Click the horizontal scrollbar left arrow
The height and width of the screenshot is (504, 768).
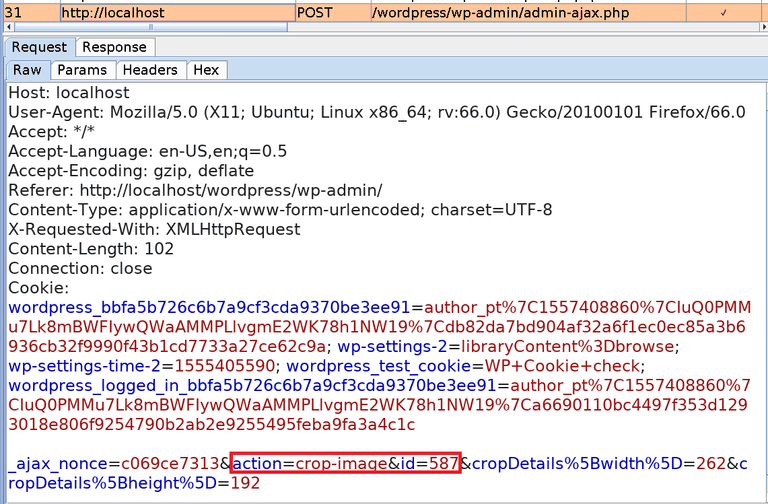[8, 27]
